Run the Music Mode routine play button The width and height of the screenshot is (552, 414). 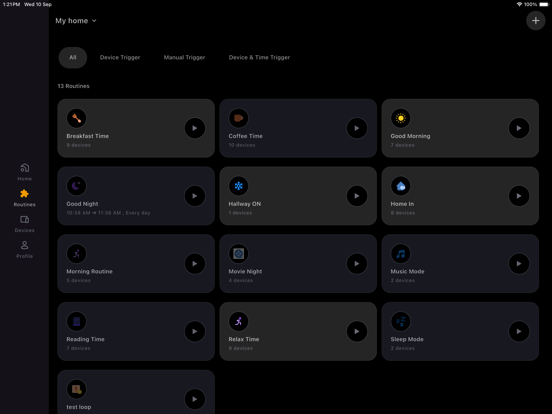[519, 264]
